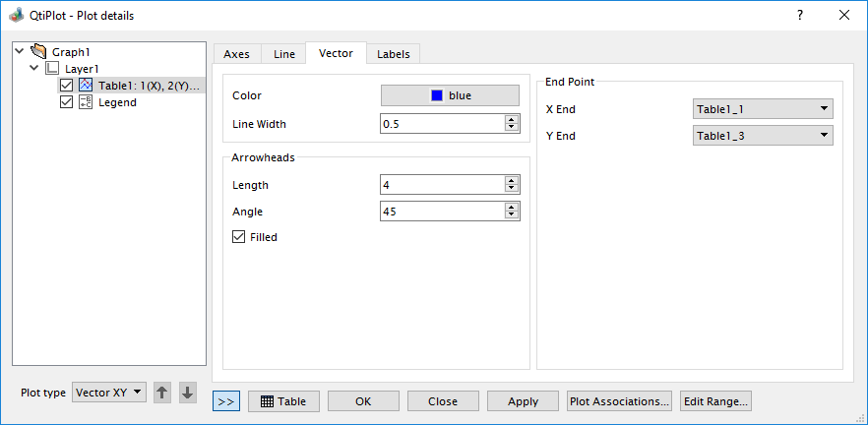Viewport: 868px width, 425px height.
Task: Open the X End column dropdown
Action: 763,109
